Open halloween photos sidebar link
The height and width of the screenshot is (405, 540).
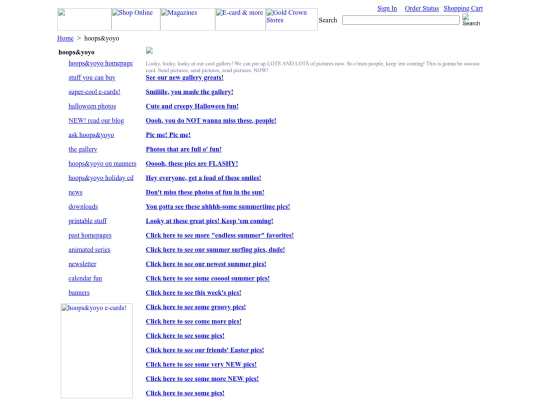pyautogui.click(x=92, y=106)
